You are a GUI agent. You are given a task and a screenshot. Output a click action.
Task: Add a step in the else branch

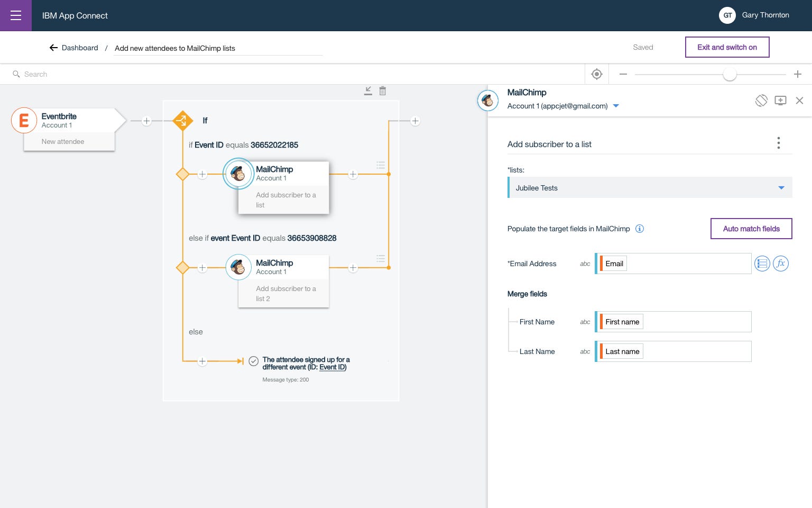pyautogui.click(x=202, y=361)
